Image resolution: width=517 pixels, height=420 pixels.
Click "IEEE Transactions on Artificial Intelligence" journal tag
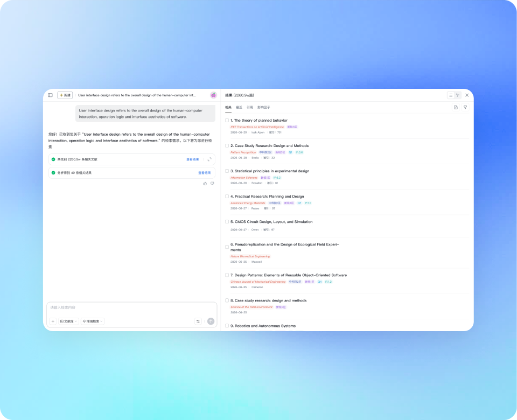257,127
